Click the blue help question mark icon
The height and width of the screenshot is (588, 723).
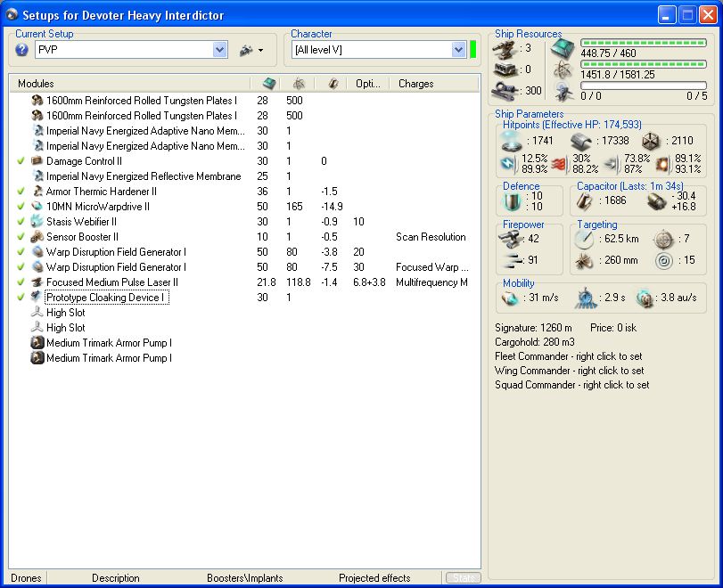tap(21, 50)
